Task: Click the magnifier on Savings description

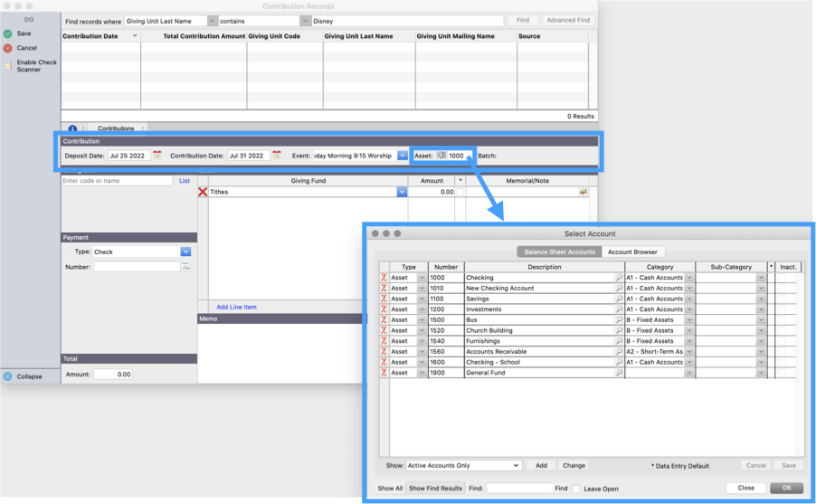Action: point(620,299)
